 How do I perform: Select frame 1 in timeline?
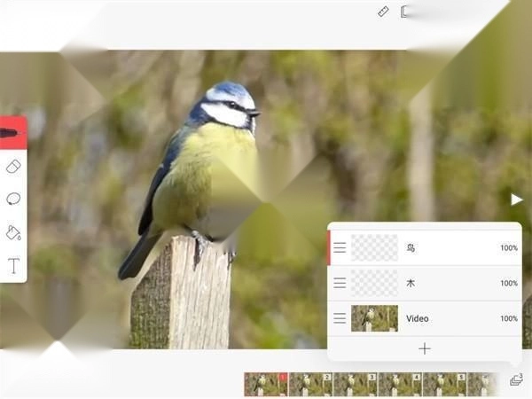pyautogui.click(x=266, y=384)
